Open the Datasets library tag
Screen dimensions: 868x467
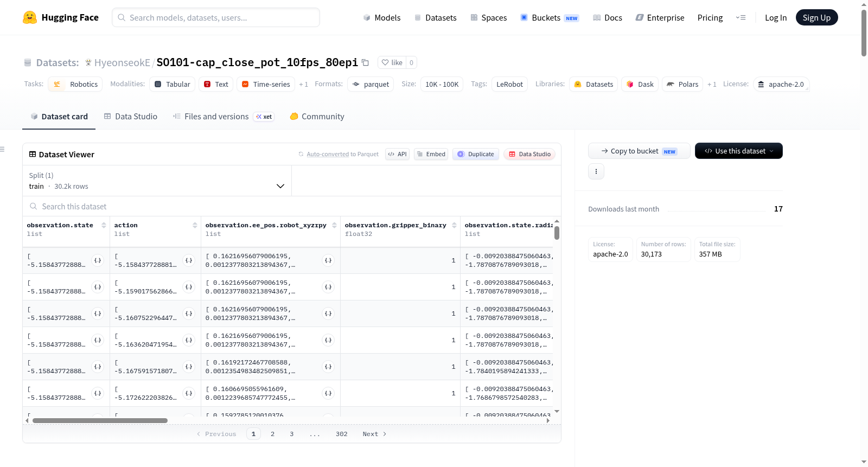593,84
